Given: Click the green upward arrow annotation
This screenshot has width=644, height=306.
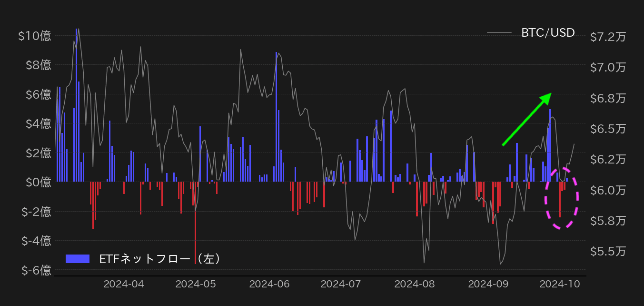Looking at the screenshot, I should coord(526,119).
